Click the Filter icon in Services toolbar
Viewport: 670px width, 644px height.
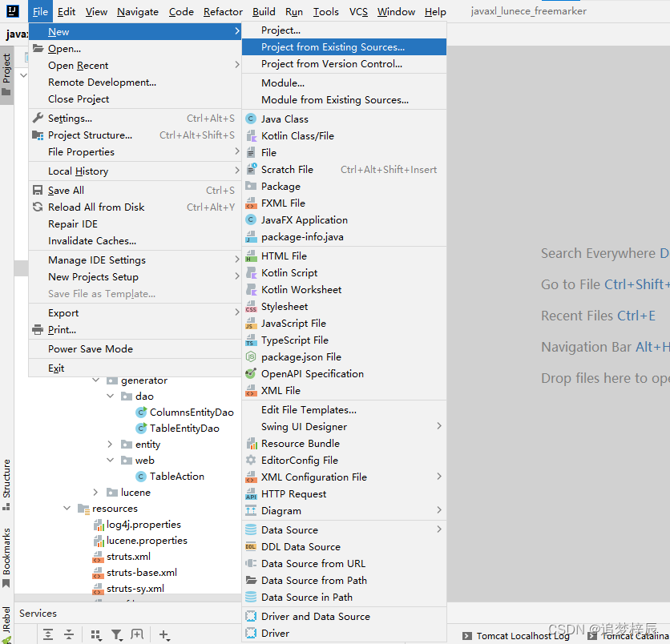pyautogui.click(x=117, y=635)
